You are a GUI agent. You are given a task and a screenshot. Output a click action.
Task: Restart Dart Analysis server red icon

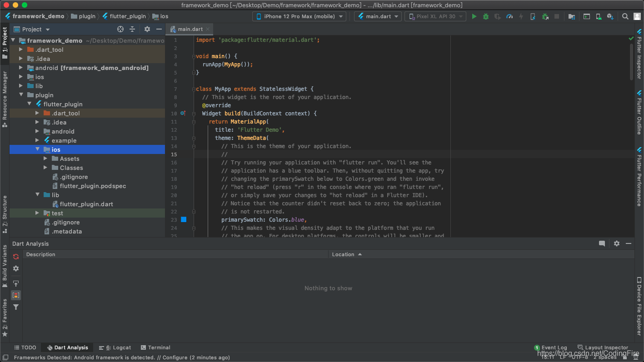(16, 257)
